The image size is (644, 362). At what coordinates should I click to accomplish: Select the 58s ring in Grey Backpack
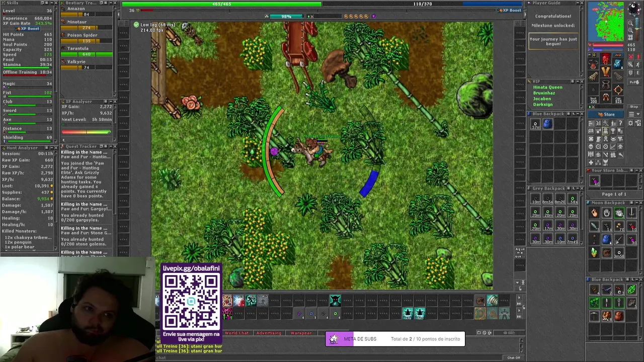[x=573, y=199]
